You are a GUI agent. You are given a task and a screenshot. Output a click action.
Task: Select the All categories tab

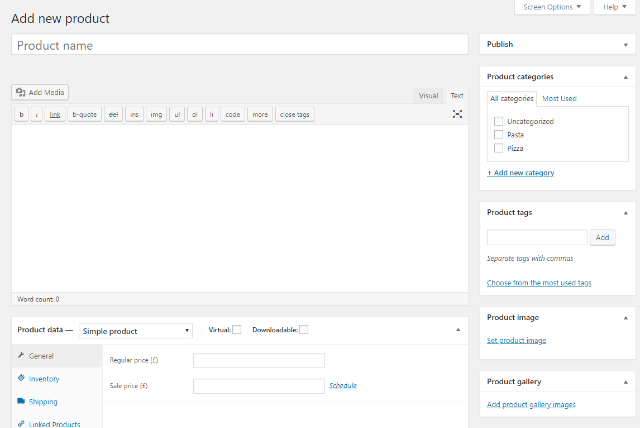(x=511, y=98)
